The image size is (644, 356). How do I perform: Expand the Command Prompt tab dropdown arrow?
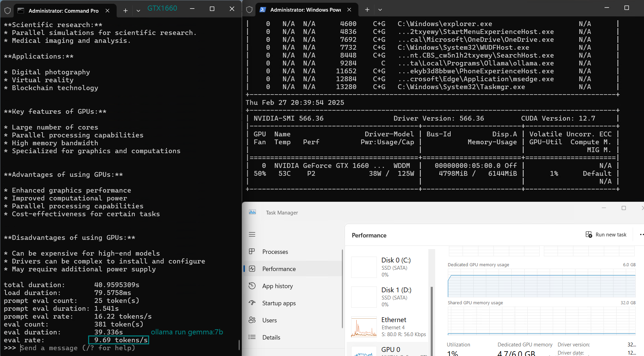(138, 11)
